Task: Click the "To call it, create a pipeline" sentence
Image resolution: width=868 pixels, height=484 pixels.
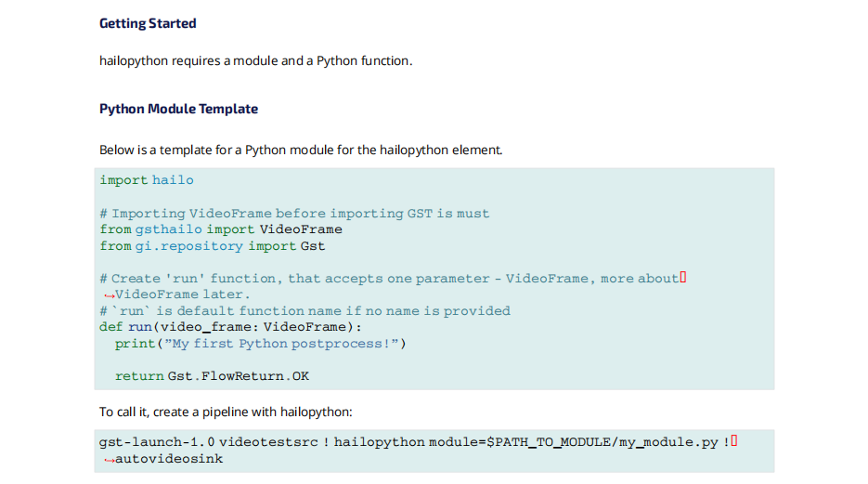Action: 226,412
